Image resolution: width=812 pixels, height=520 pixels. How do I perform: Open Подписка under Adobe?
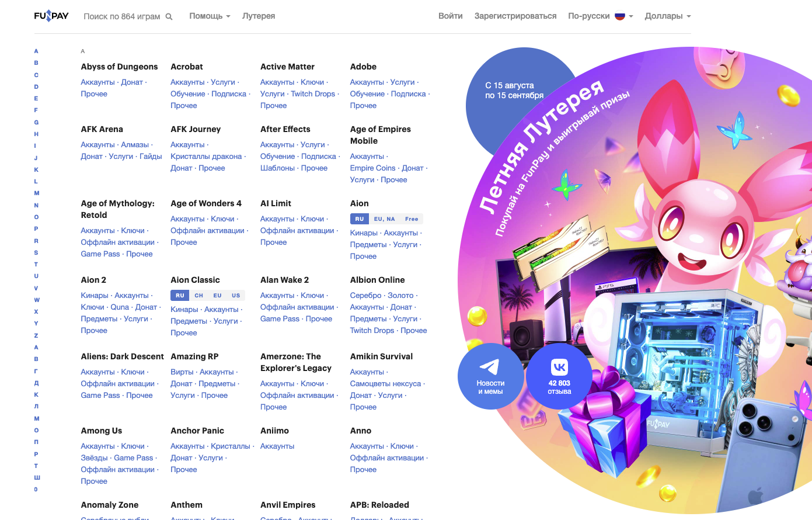pos(408,94)
